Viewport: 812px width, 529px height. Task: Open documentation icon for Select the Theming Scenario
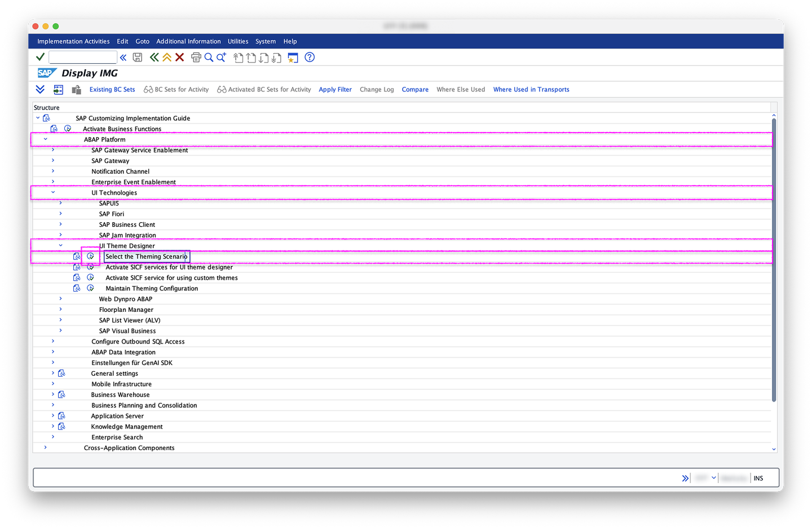coord(77,256)
